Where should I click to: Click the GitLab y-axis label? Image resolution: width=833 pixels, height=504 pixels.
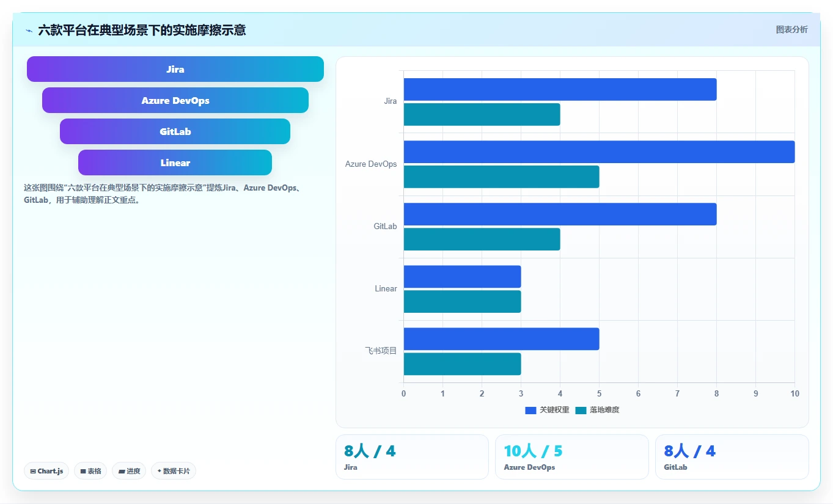[x=385, y=226]
